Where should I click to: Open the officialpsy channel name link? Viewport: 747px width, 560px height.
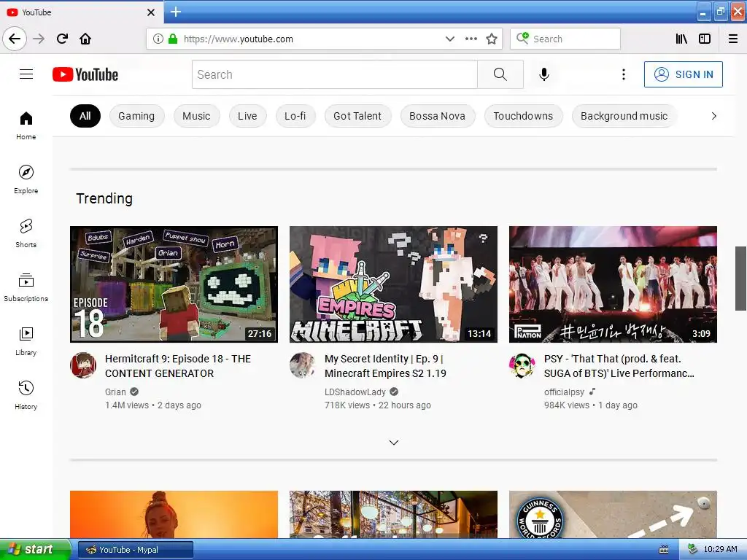(x=564, y=392)
